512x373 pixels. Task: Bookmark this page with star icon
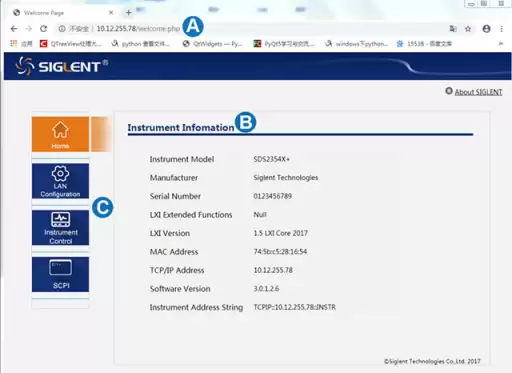468,29
